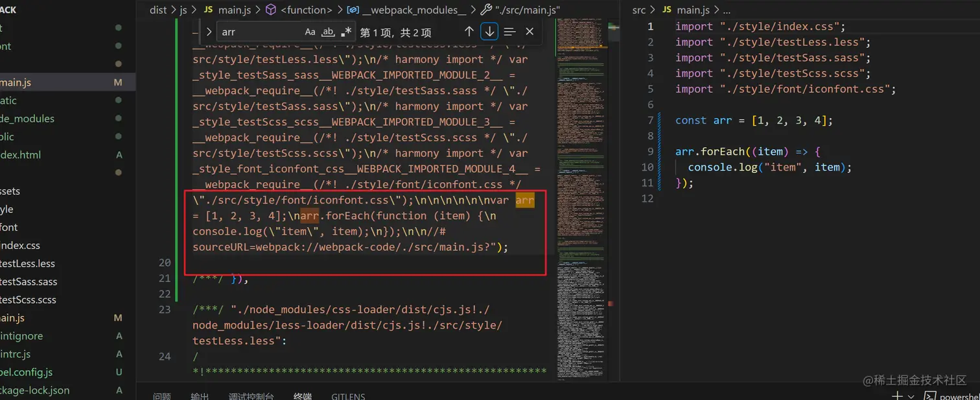Switch to Output (输出) panel tab
Image resolution: width=980 pixels, height=400 pixels.
tap(200, 395)
